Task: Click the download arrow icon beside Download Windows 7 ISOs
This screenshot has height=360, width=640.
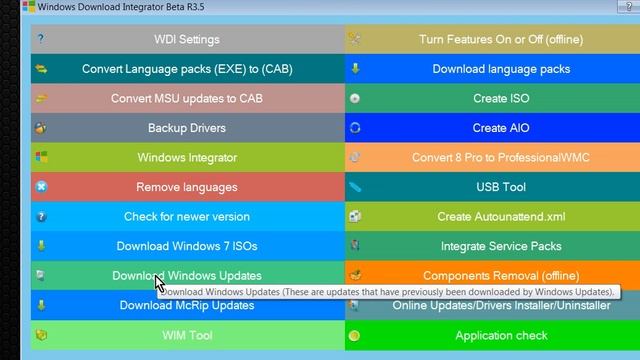Action: (x=41, y=246)
